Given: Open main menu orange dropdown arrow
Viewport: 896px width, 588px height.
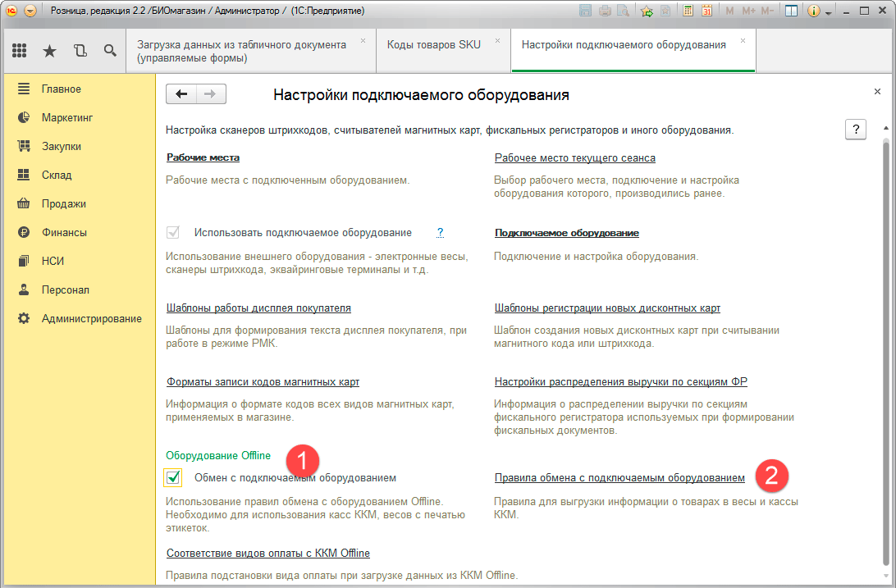Looking at the screenshot, I should click(30, 11).
